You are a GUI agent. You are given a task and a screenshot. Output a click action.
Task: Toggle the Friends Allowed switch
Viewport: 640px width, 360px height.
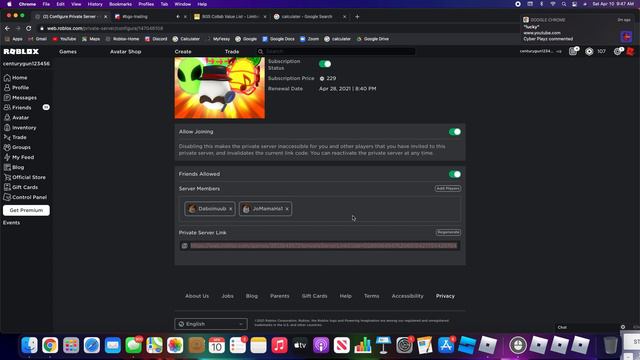(455, 174)
